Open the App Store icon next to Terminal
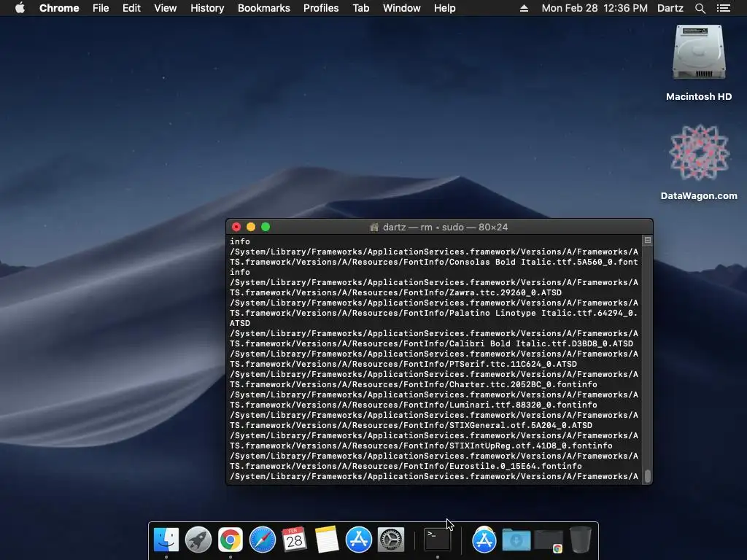This screenshot has height=560, width=747. point(484,540)
